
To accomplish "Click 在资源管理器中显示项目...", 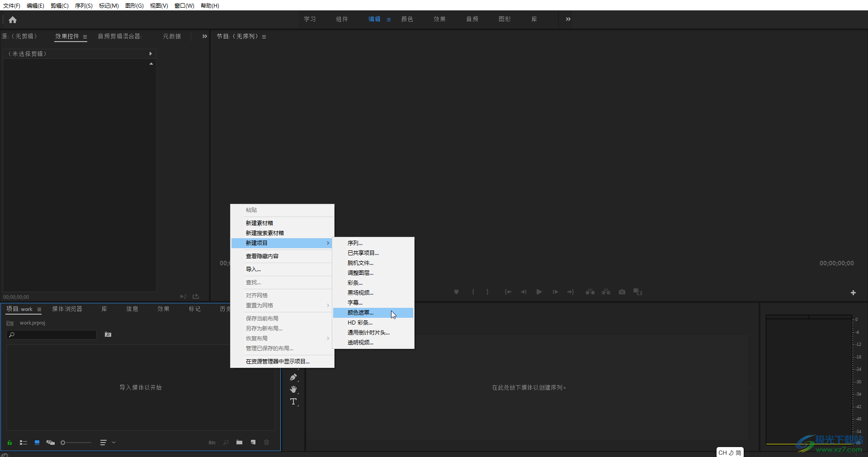I will 282,362.
